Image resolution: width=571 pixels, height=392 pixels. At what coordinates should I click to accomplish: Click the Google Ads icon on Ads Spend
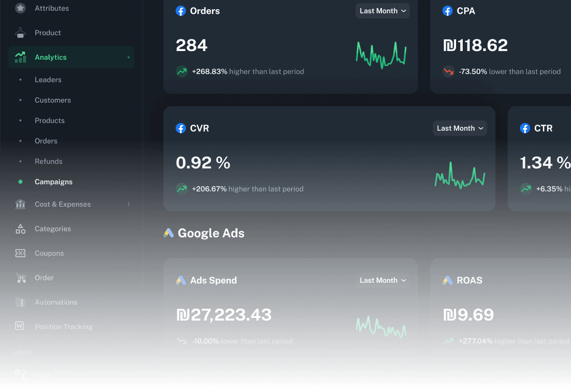[181, 280]
